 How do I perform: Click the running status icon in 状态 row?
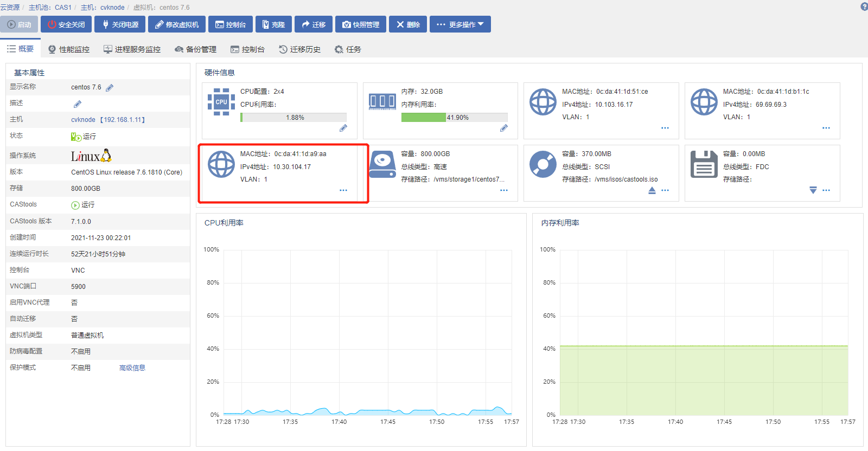pos(76,137)
